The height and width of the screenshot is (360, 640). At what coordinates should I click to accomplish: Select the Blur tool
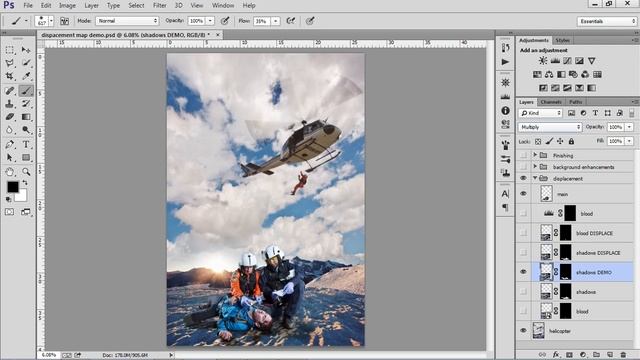10,130
